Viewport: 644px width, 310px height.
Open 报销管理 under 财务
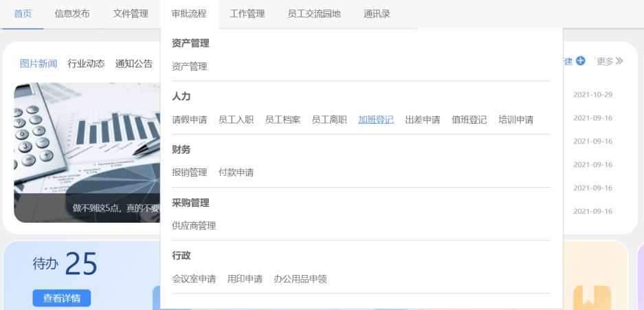[189, 173]
